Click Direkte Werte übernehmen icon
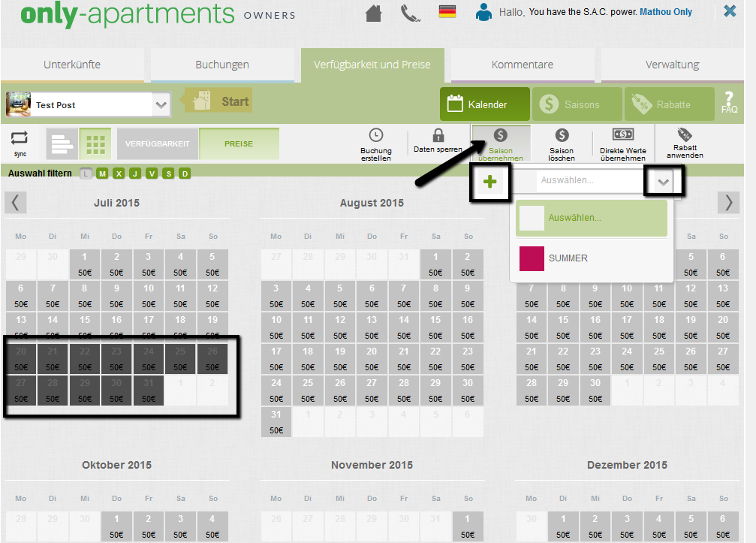 [x=622, y=134]
